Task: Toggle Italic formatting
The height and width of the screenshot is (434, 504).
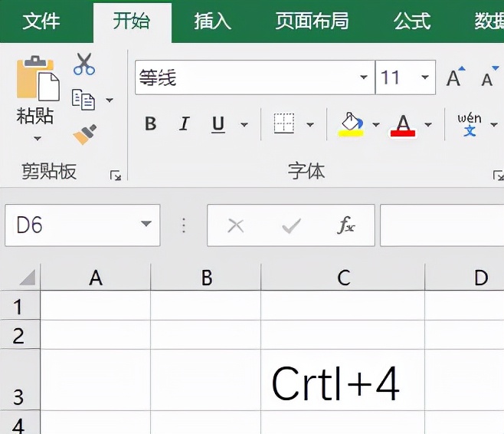Action: coord(184,123)
